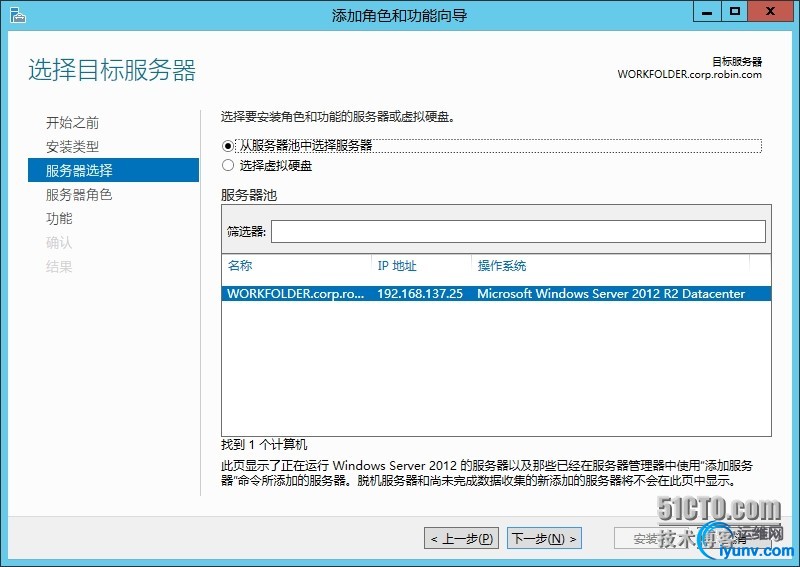The image size is (800, 567).
Task: Select the 选择虚拟硬盘 radio button
Action: 228,165
